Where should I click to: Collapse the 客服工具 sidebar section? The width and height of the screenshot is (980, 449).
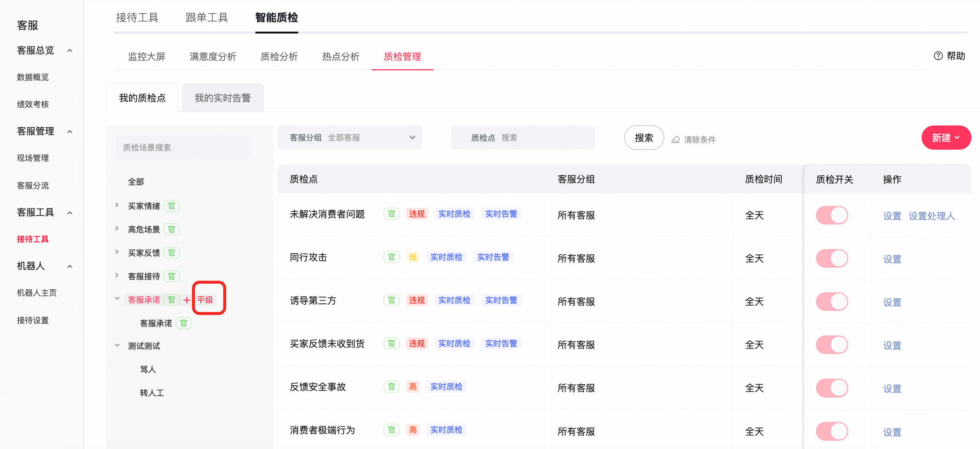70,213
